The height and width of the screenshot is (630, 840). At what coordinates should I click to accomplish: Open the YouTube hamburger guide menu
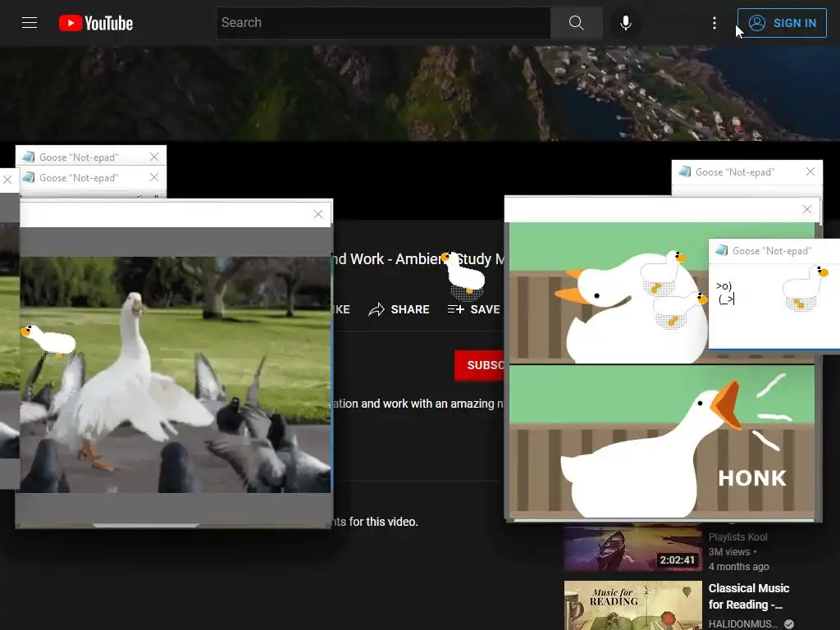coord(30,22)
